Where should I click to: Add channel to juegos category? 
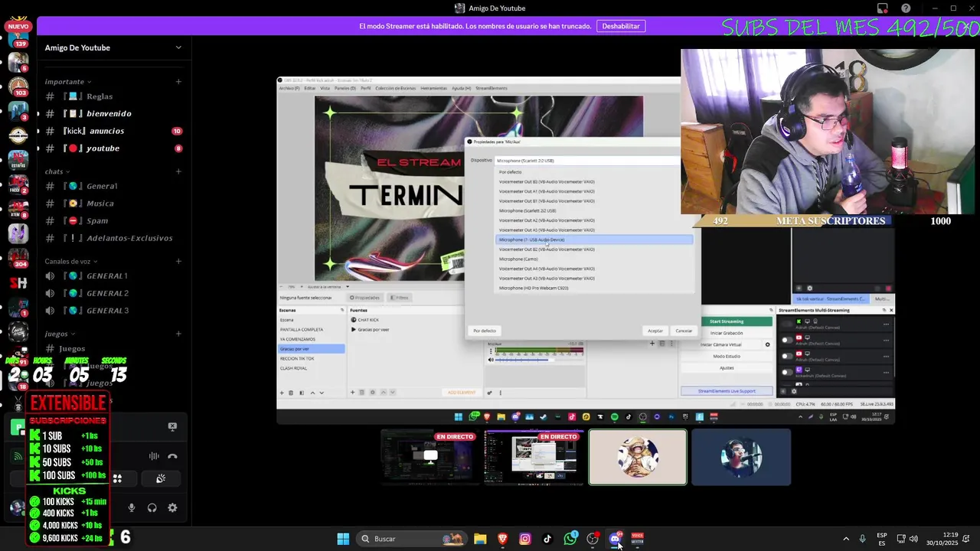(178, 334)
